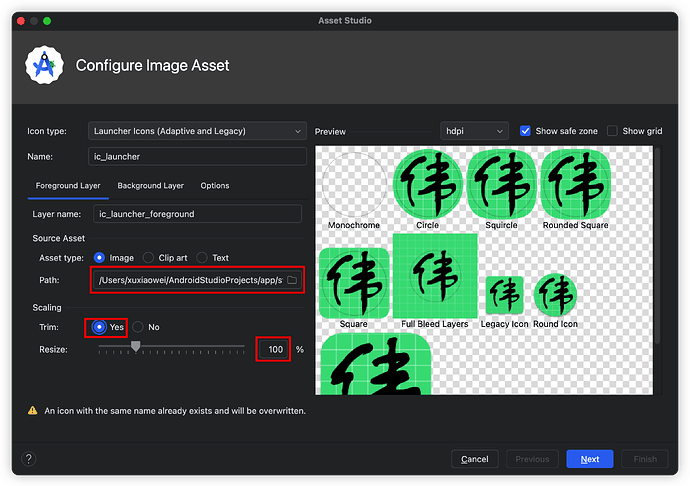Click the help question mark icon
The width and height of the screenshot is (690, 486).
coord(28,459)
